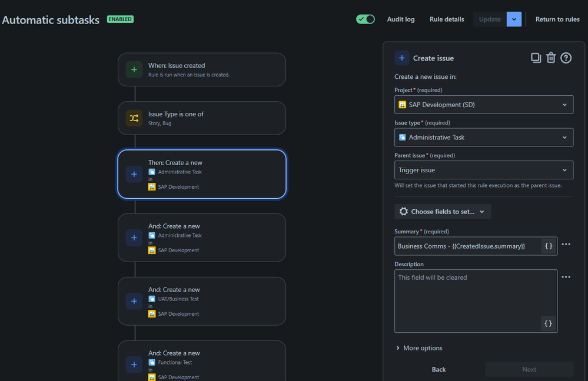Click the gear icon in Choose fields to set
Image resolution: width=588 pixels, height=381 pixels.
[x=404, y=212]
